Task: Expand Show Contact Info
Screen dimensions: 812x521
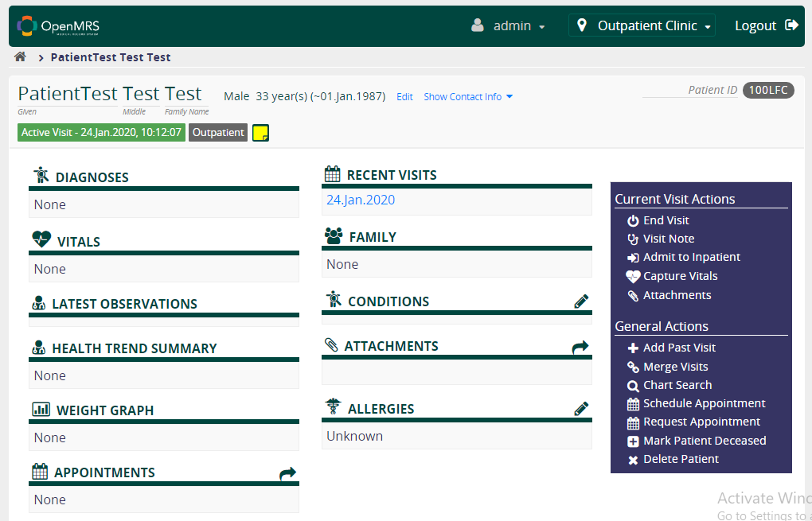Action: pyautogui.click(x=468, y=97)
